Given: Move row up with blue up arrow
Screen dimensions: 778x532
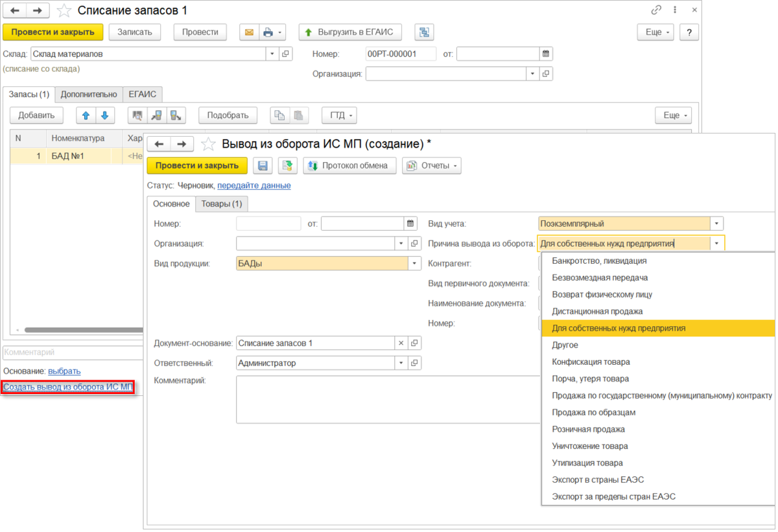Looking at the screenshot, I should click(86, 115).
